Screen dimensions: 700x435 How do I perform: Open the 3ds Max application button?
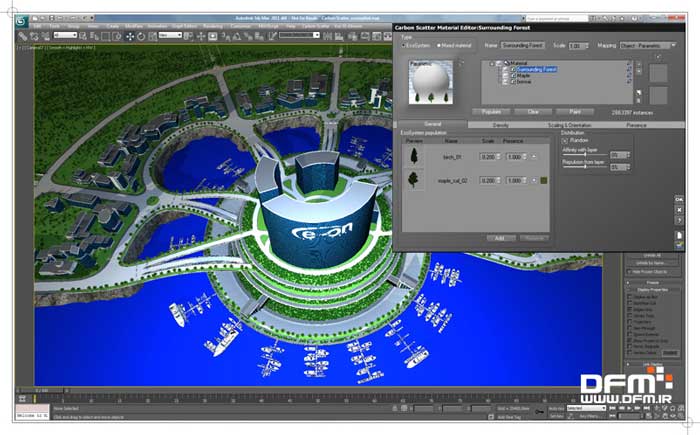(x=21, y=21)
